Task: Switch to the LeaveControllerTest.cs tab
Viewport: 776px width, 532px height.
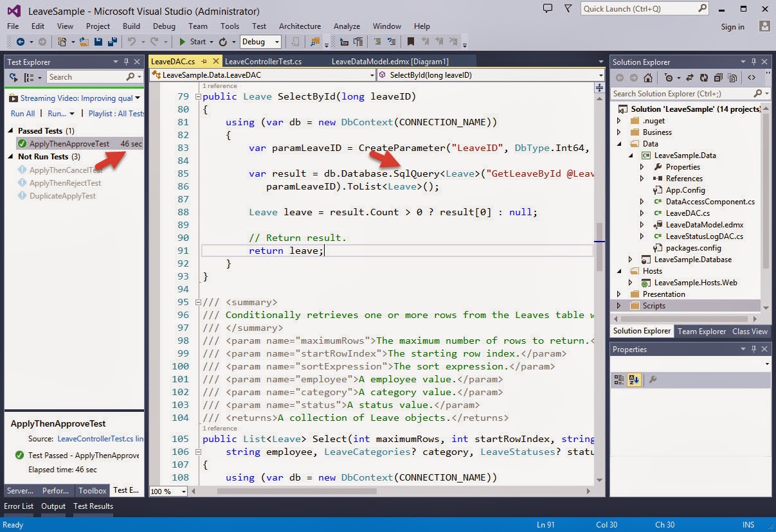Action: (264, 62)
